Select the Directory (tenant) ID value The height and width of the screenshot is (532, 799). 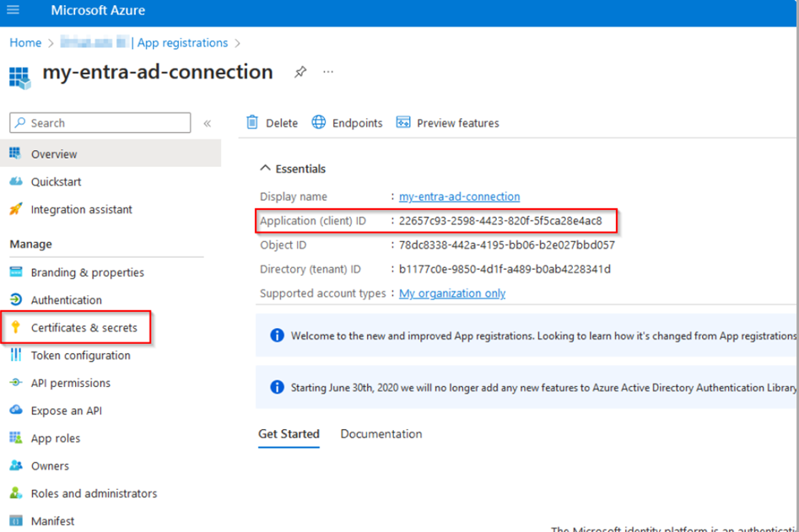point(505,269)
